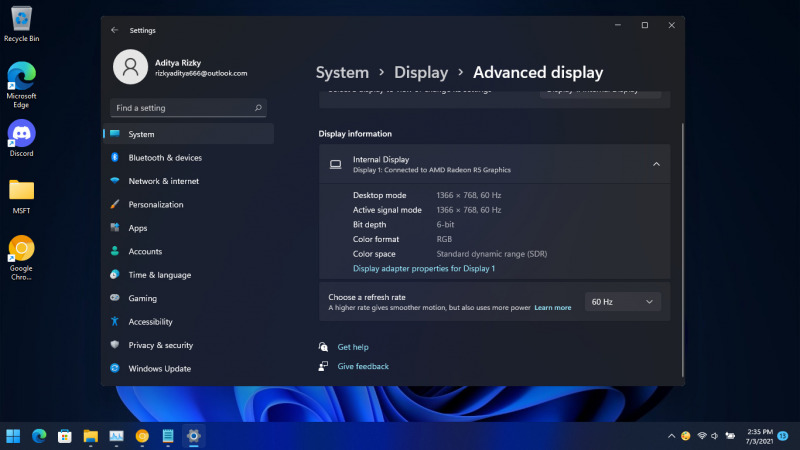Open Windows Update settings page
The height and width of the screenshot is (450, 800).
[189, 368]
